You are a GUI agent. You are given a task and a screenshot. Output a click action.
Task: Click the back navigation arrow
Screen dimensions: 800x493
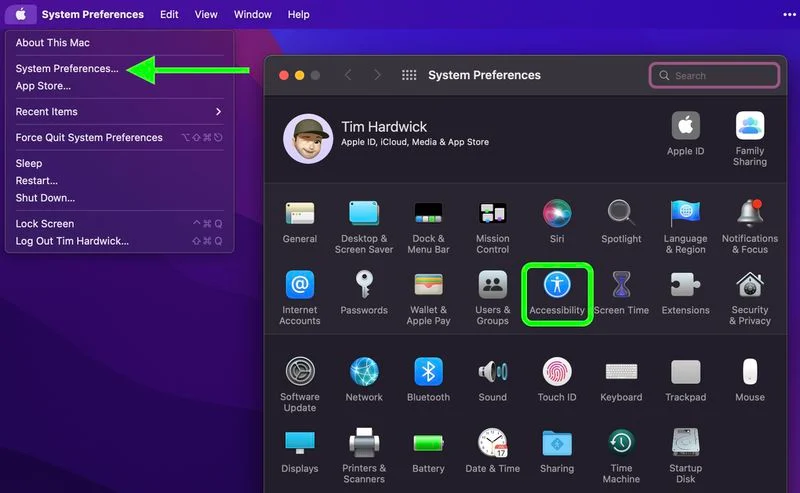(x=348, y=76)
